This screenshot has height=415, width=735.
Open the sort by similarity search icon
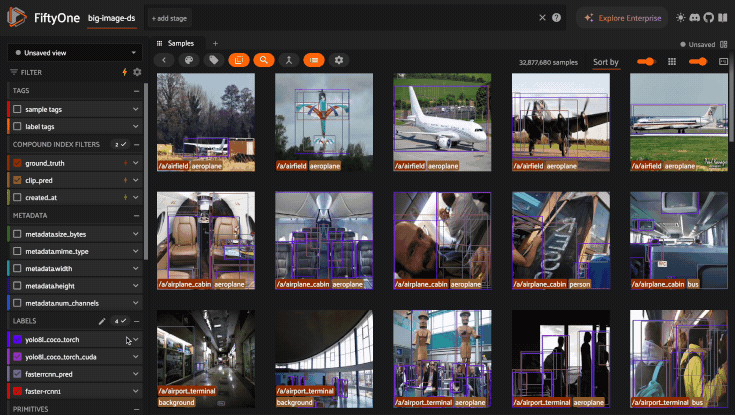[264, 60]
